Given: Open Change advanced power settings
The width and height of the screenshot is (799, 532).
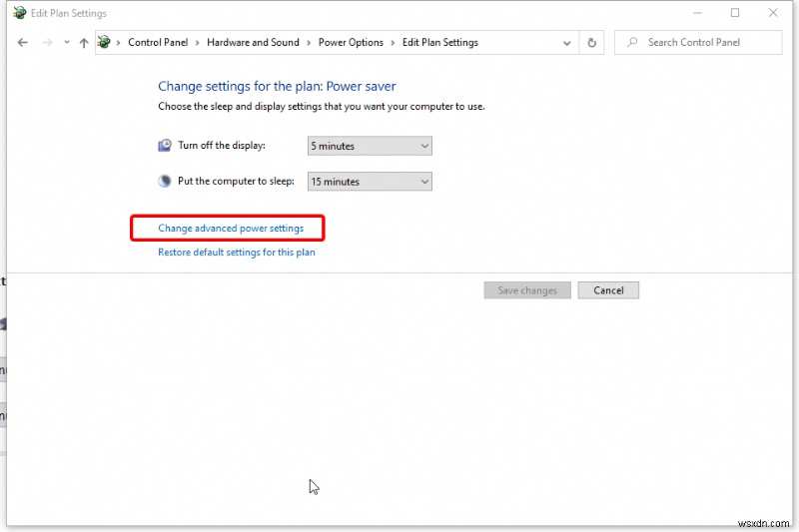Looking at the screenshot, I should (231, 229).
